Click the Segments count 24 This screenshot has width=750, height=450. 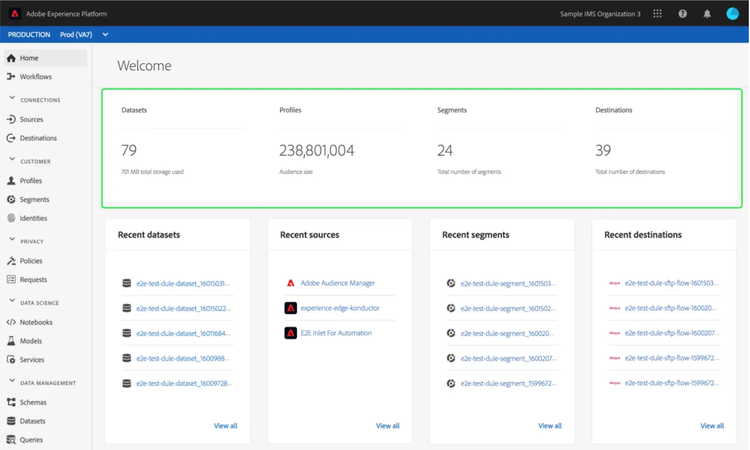(445, 151)
